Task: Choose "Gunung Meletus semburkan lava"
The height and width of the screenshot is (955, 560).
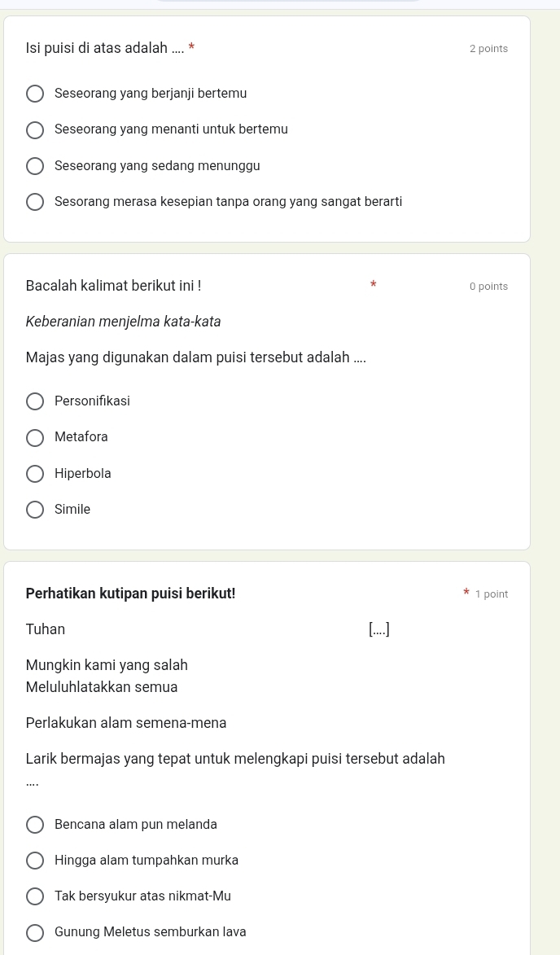Action: [35, 932]
